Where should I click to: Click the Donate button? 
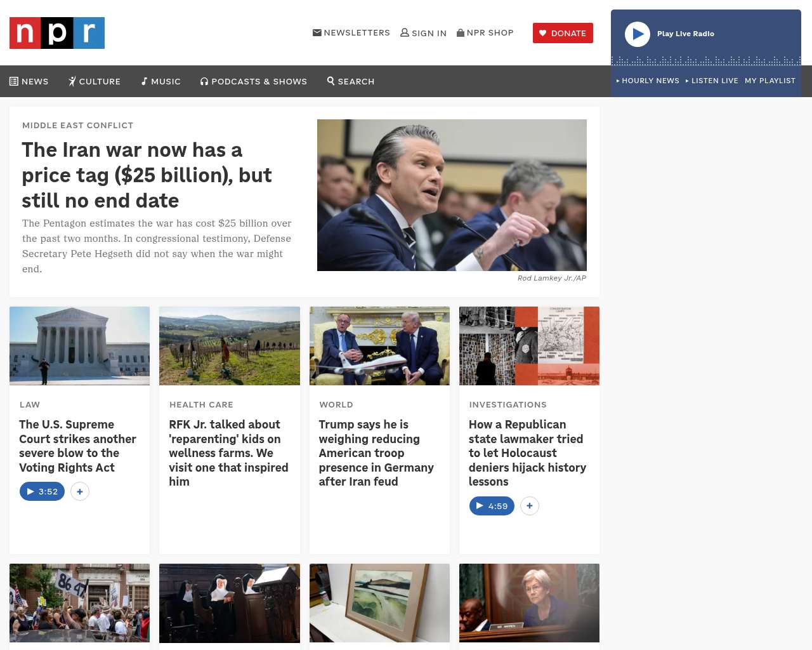tap(563, 33)
